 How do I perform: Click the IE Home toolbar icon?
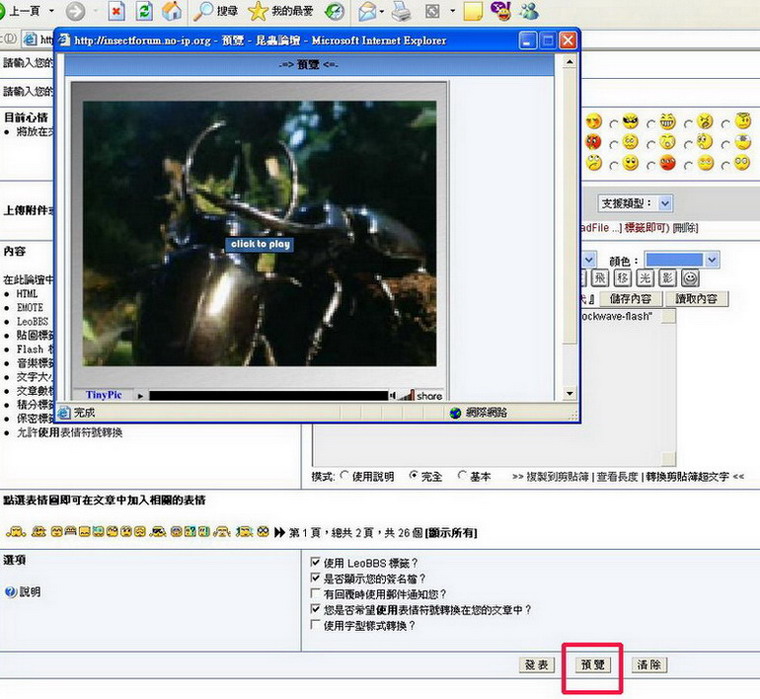(x=172, y=12)
